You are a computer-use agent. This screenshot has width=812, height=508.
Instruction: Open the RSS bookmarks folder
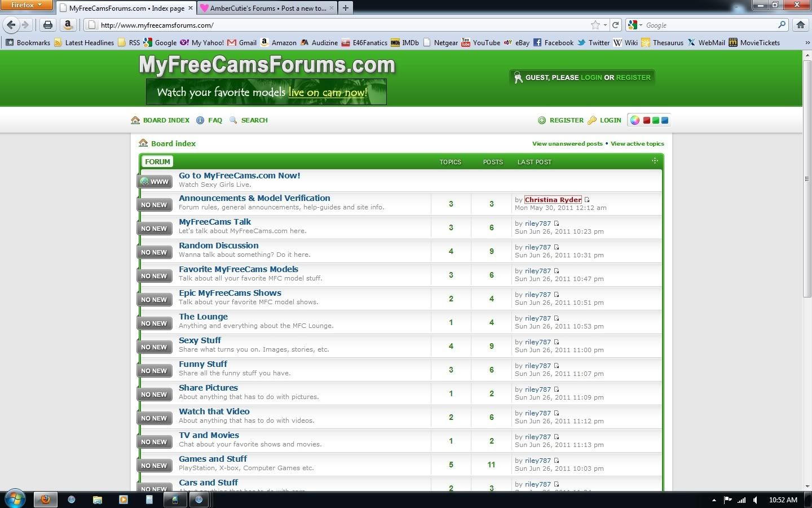(x=129, y=42)
